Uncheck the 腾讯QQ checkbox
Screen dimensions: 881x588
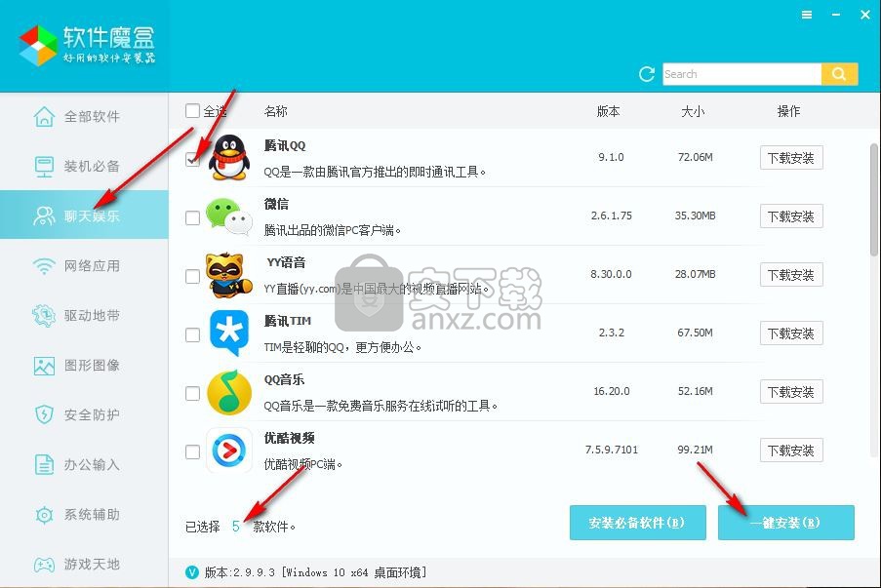click(193, 160)
